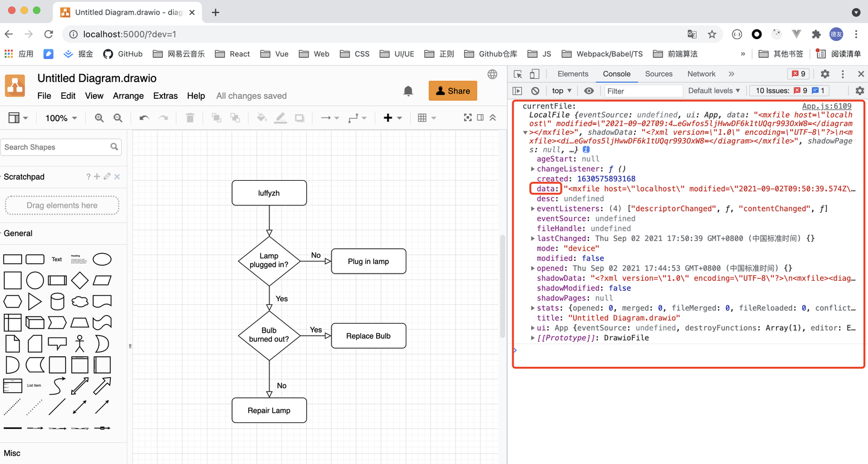This screenshot has height=464, width=868.
Task: Switch to the Network tab in DevTools
Action: (702, 74)
